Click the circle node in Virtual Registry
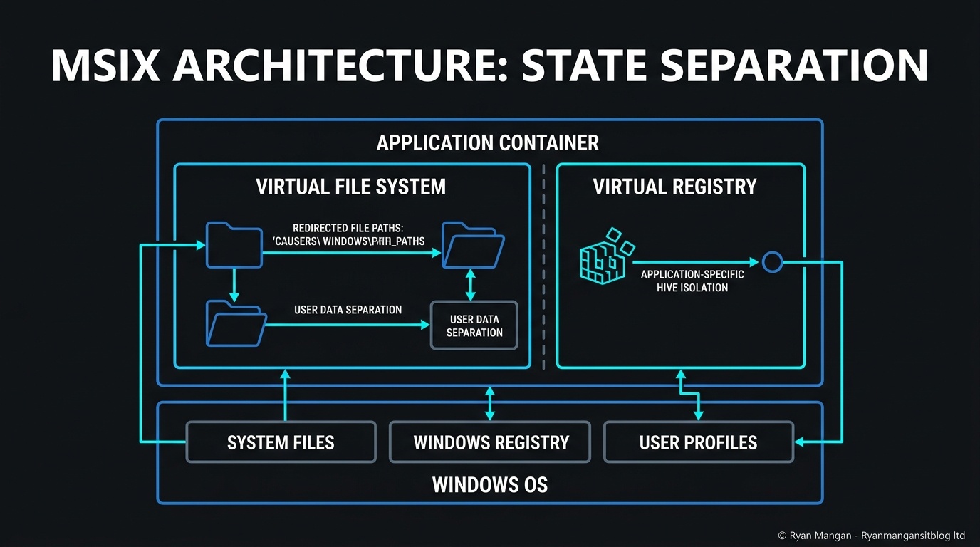Image resolution: width=980 pixels, height=547 pixels. pyautogui.click(x=772, y=262)
